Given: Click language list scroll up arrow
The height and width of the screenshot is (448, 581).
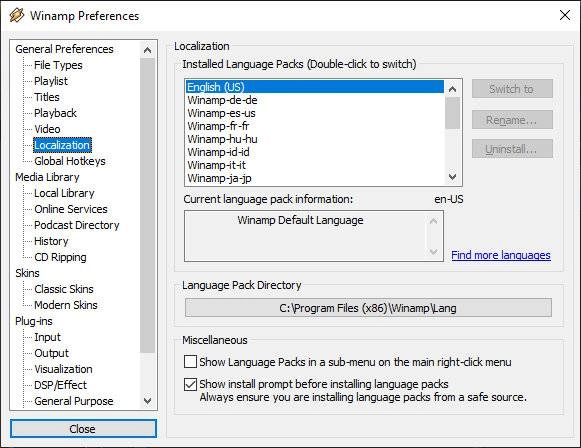Looking at the screenshot, I should [x=452, y=89].
